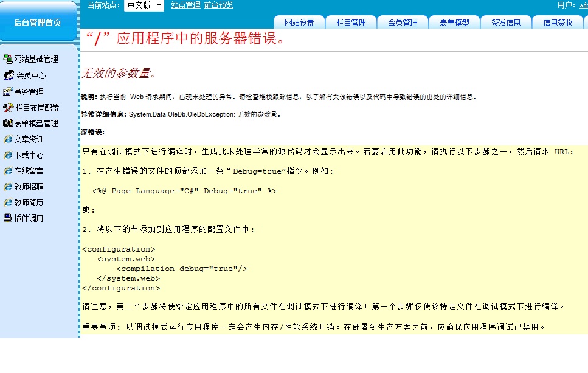Open the 当前站点 language dropdown

[144, 5]
